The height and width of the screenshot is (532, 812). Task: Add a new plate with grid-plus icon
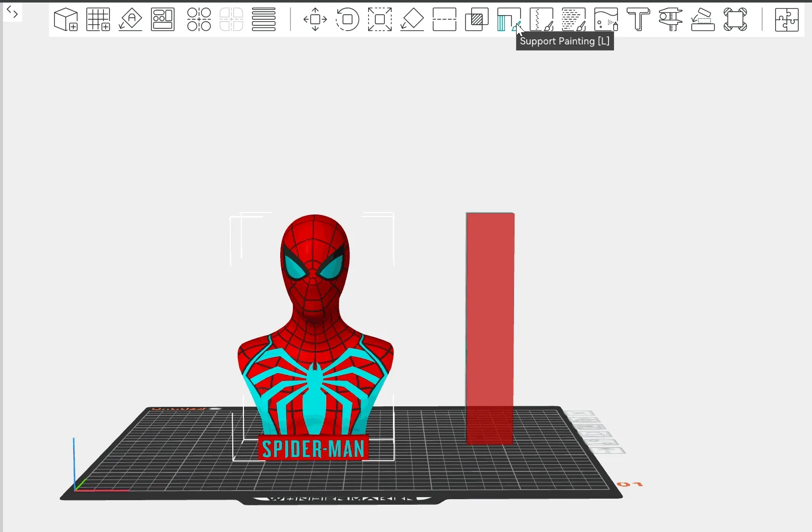point(98,20)
